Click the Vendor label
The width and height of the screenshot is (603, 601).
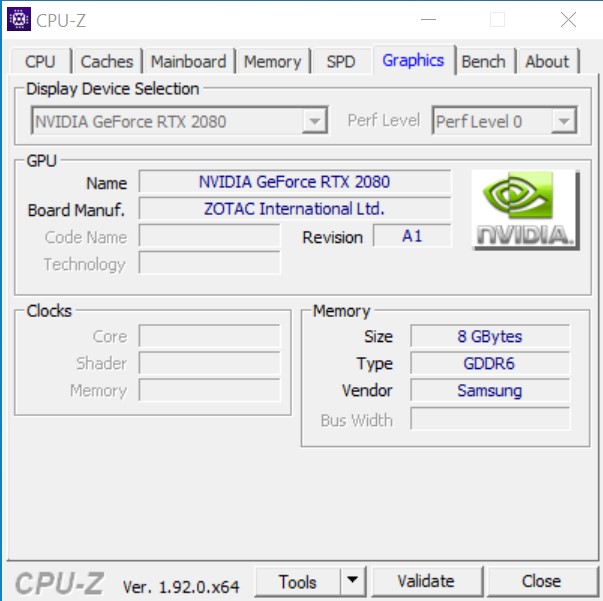coord(367,391)
